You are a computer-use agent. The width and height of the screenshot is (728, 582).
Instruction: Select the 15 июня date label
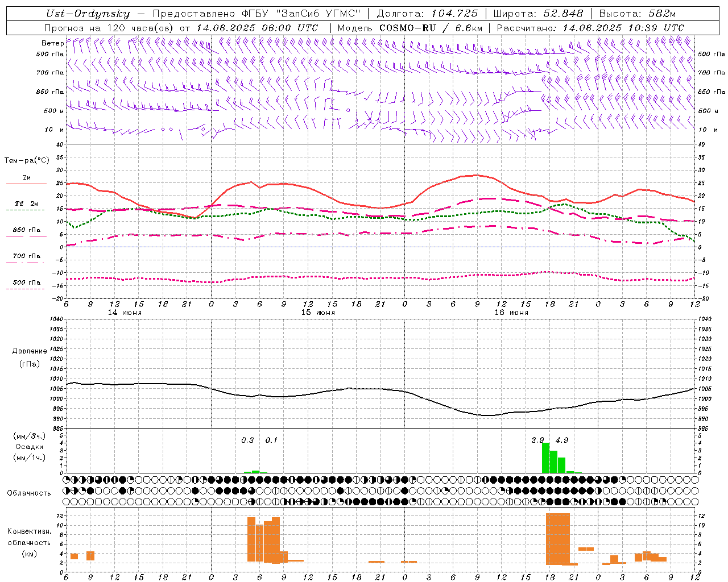point(318,313)
